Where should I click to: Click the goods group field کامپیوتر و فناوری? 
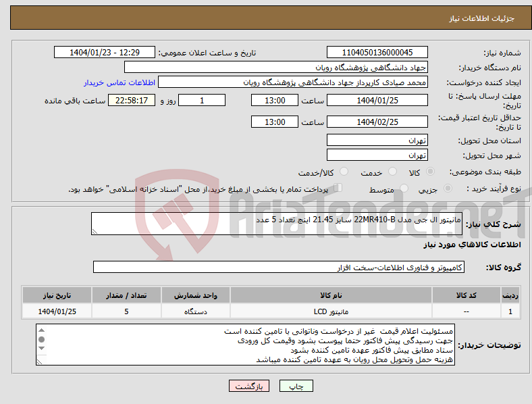279,267
